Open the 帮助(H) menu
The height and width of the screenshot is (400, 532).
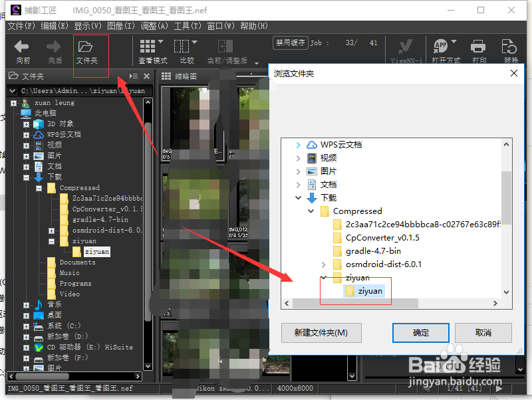click(254, 26)
